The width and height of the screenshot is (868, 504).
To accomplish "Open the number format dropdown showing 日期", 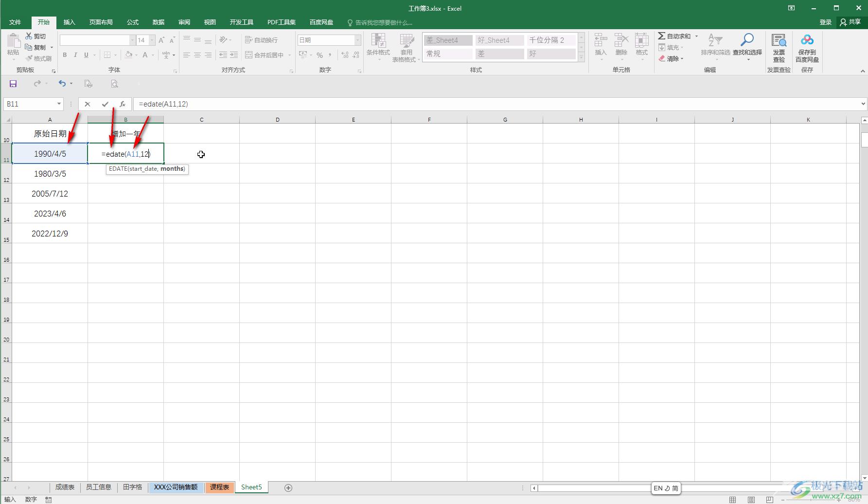I will click(x=358, y=40).
